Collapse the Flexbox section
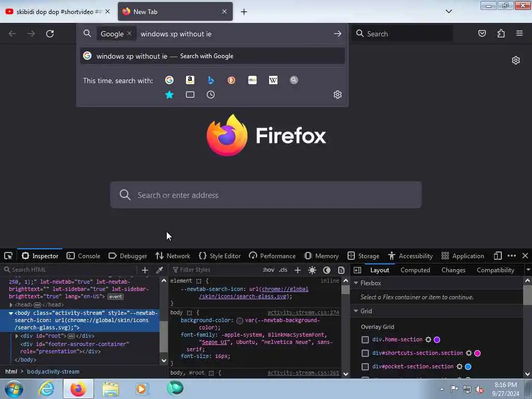 point(356,283)
